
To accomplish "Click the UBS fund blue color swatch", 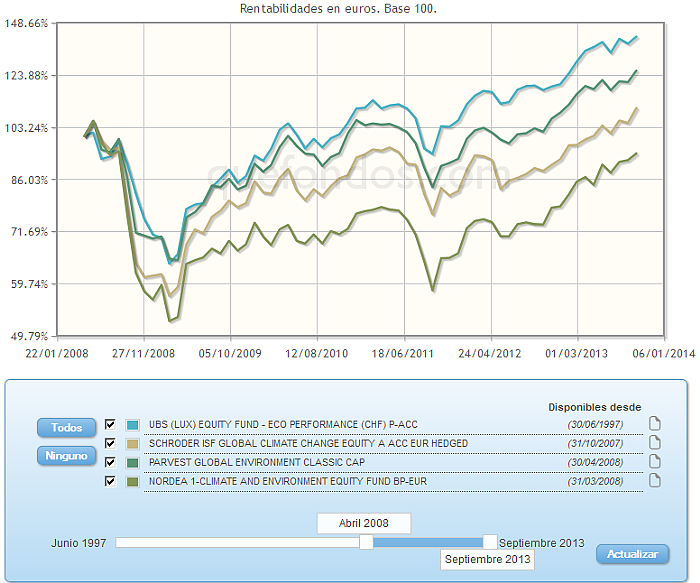I will point(133,425).
